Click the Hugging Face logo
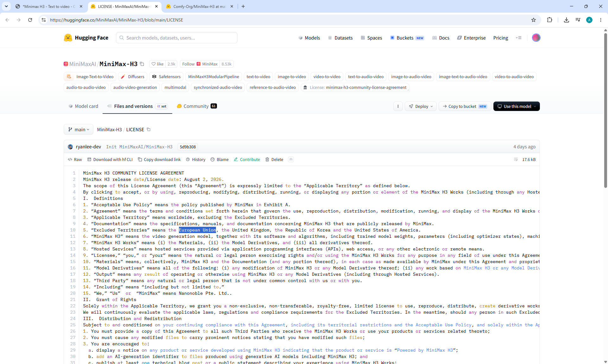This screenshot has width=608, height=364. [x=86, y=38]
